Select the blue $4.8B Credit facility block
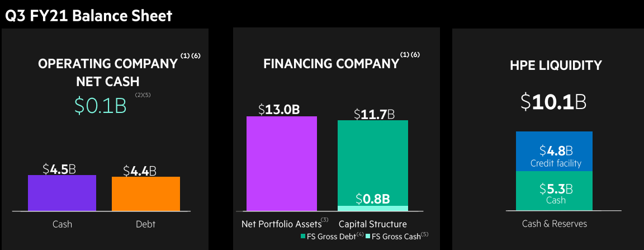The image size is (644, 250). pyautogui.click(x=554, y=152)
